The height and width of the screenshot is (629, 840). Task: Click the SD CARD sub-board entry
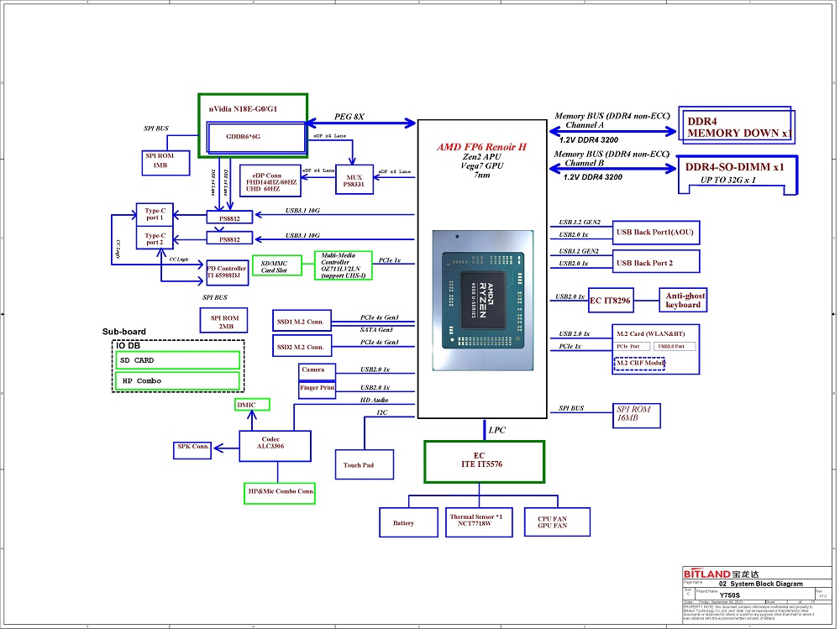click(177, 360)
